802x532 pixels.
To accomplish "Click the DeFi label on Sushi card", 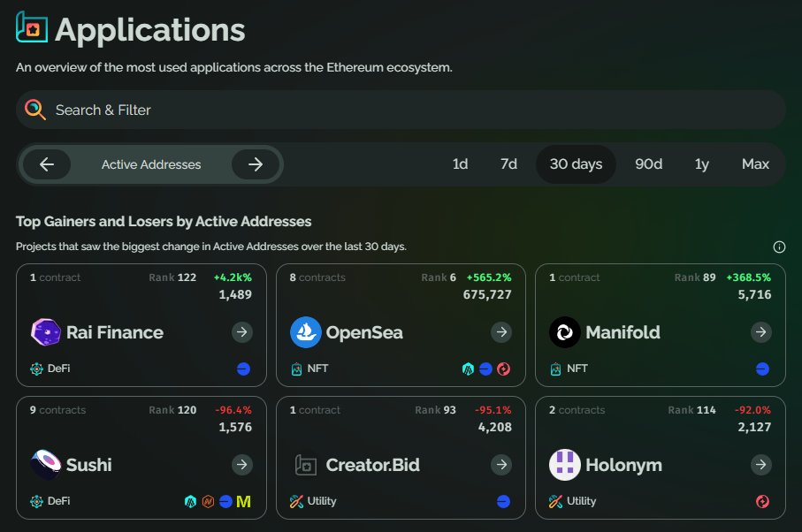I will (x=59, y=501).
